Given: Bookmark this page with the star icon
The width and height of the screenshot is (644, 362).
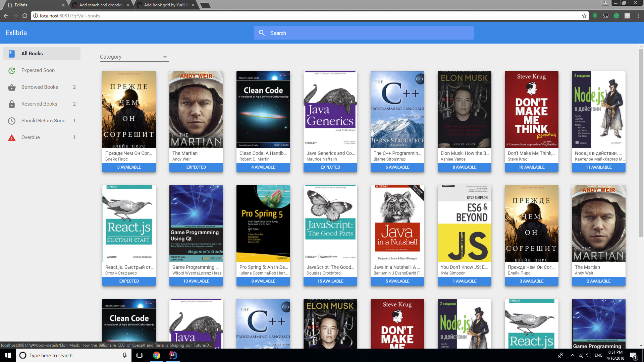Looking at the screenshot, I should (x=584, y=16).
